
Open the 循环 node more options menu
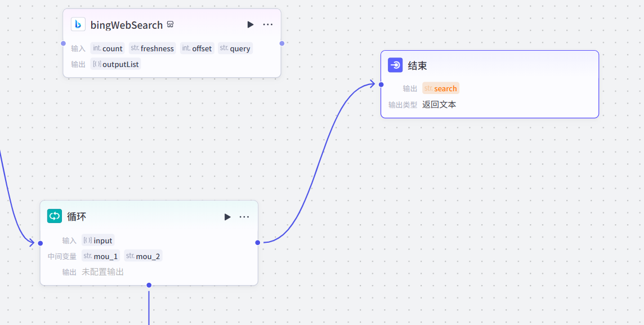[x=244, y=217]
